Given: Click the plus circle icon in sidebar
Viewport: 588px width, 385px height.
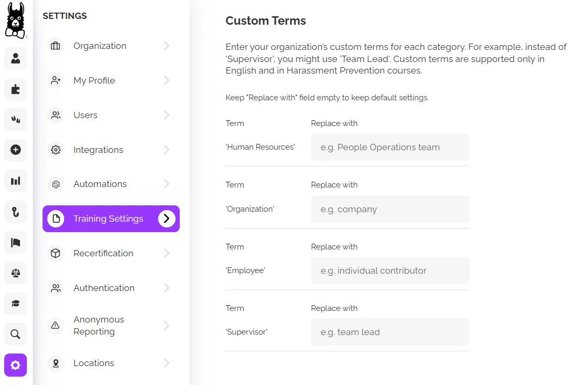Looking at the screenshot, I should [16, 150].
